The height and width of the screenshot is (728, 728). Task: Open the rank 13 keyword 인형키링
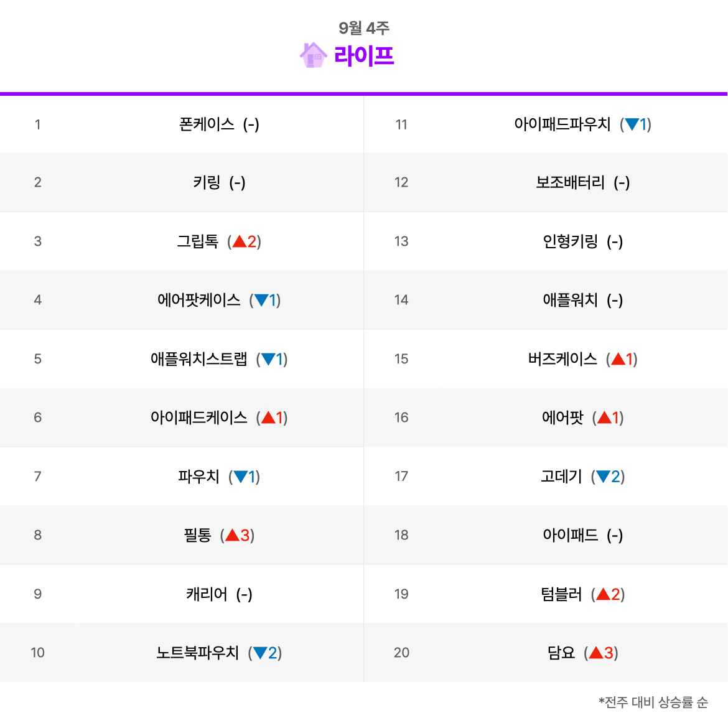tap(570, 241)
